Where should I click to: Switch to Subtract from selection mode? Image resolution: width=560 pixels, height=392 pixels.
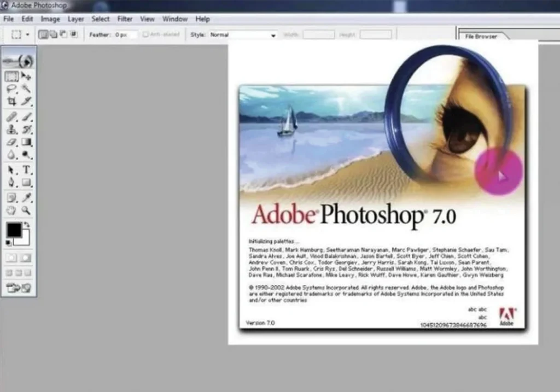click(63, 34)
